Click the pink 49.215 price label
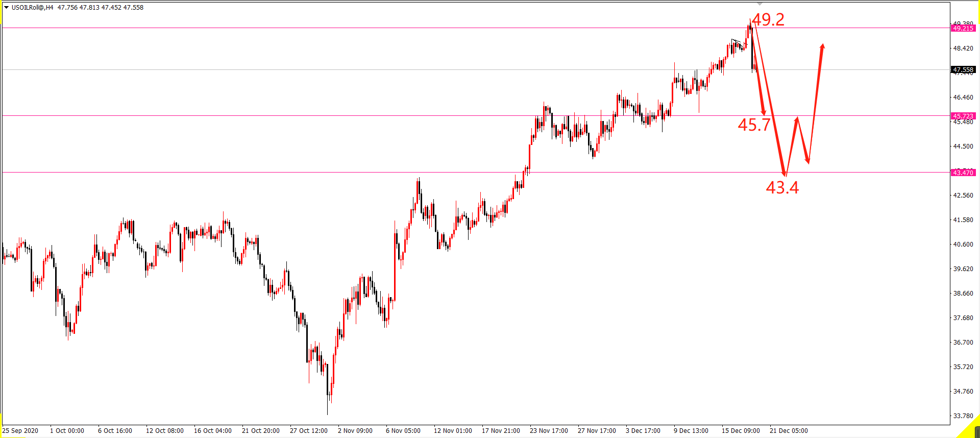The image size is (980, 438). (x=963, y=28)
